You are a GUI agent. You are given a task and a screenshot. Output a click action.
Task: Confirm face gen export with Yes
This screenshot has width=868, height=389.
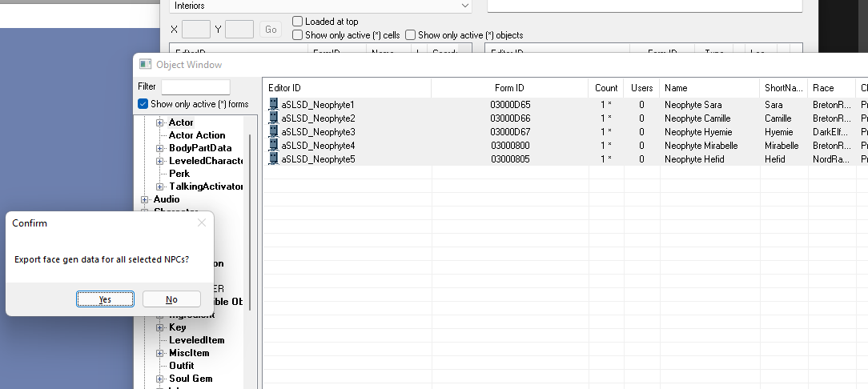(x=105, y=299)
